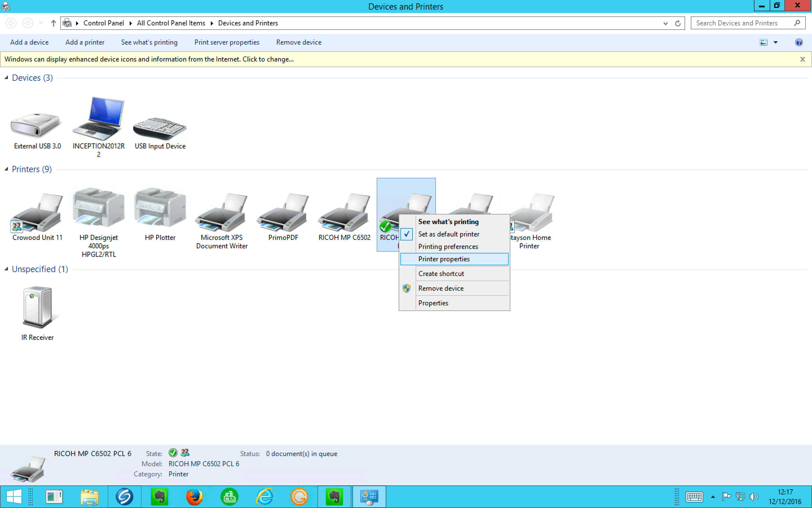Choose See what's printing in context menu

[x=455, y=222]
